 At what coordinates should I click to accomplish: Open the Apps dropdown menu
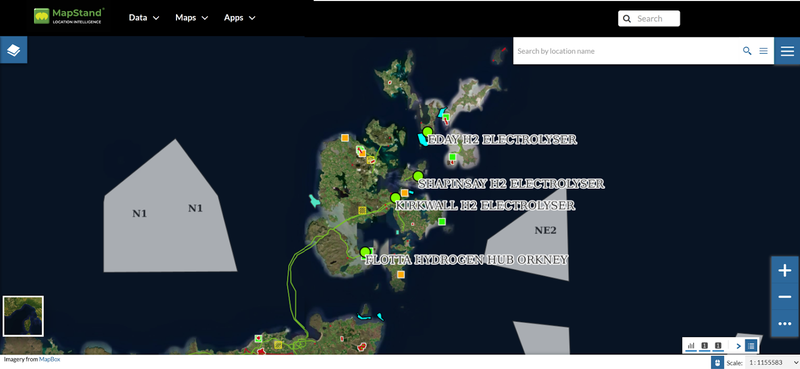[x=239, y=17]
